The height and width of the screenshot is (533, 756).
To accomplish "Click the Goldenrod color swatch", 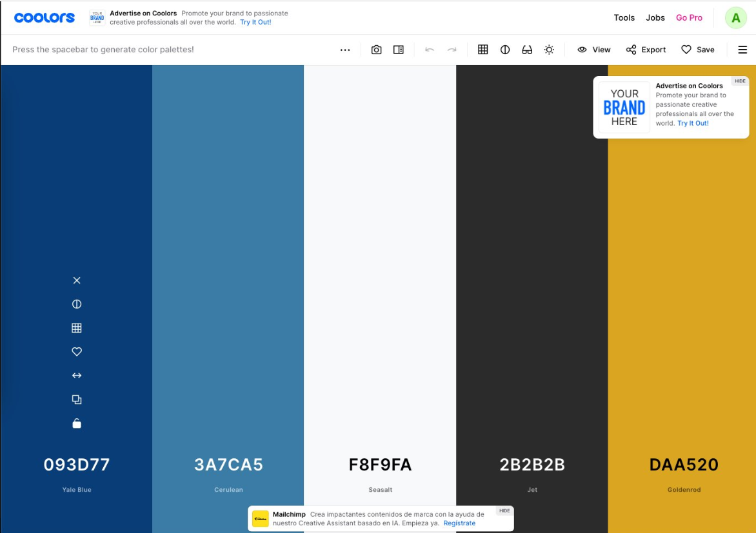I will pos(684,258).
